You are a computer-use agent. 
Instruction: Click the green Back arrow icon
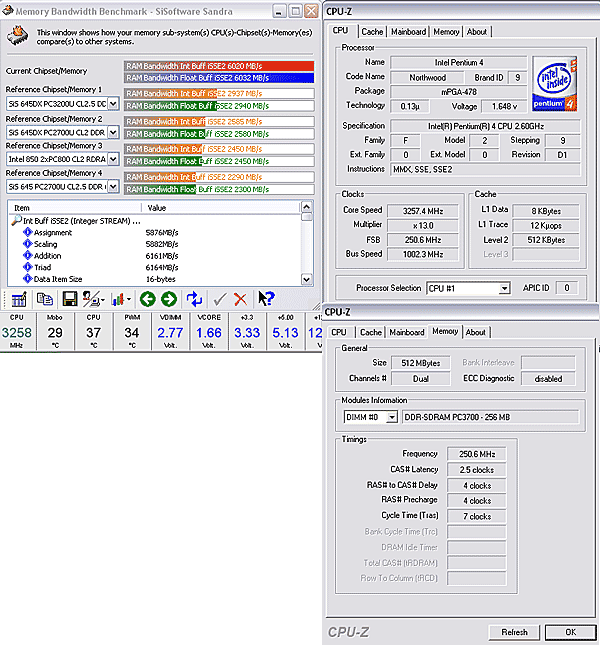[x=148, y=299]
